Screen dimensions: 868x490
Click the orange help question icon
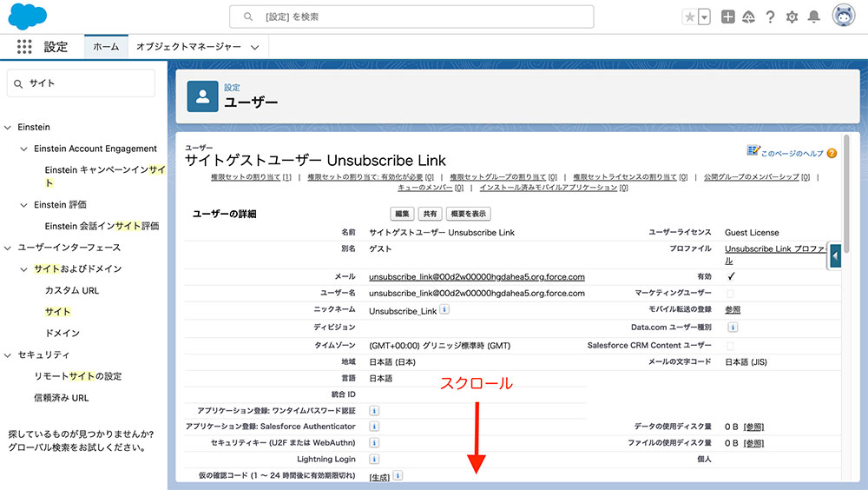(832, 154)
